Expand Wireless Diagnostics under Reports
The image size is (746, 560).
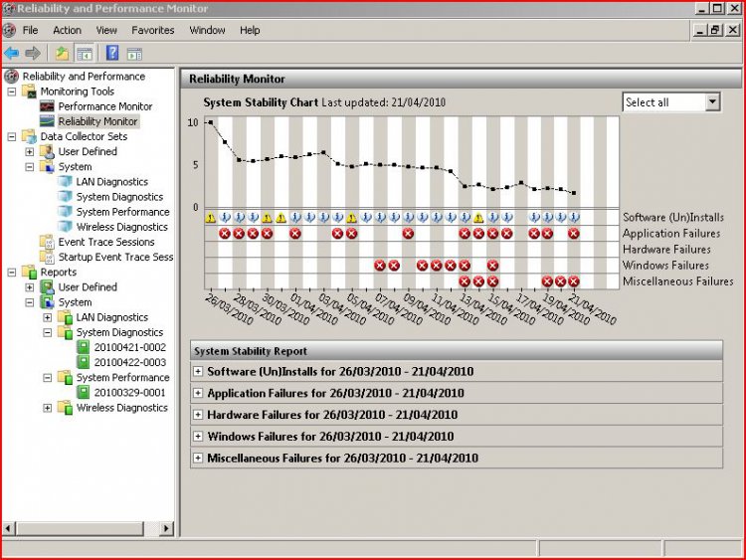[48, 408]
